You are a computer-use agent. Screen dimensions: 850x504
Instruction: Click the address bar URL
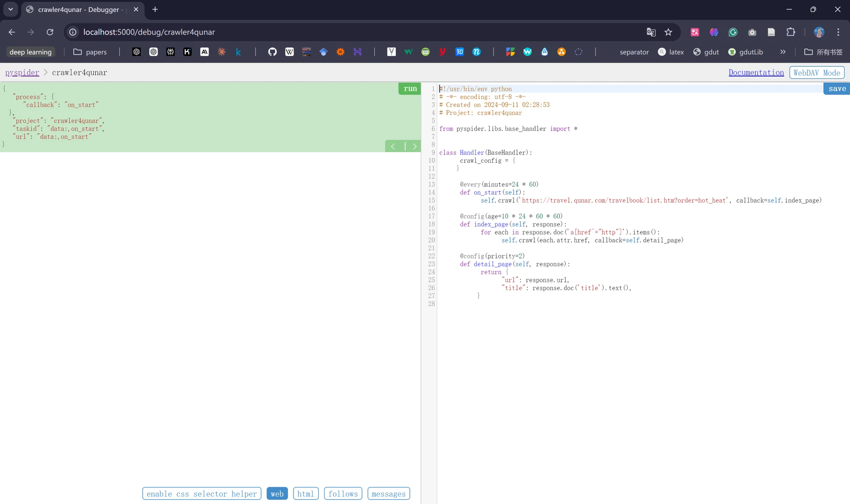(149, 32)
